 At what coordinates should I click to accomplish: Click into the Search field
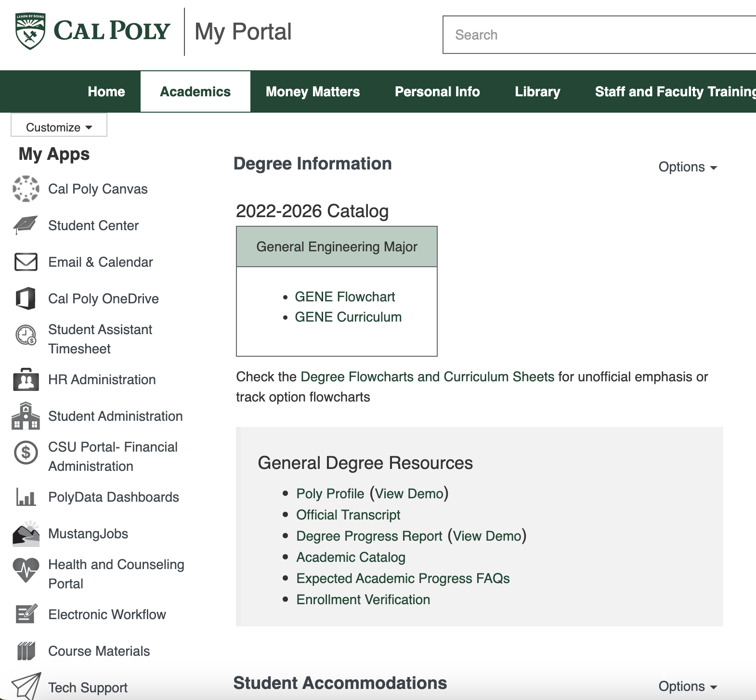point(597,35)
